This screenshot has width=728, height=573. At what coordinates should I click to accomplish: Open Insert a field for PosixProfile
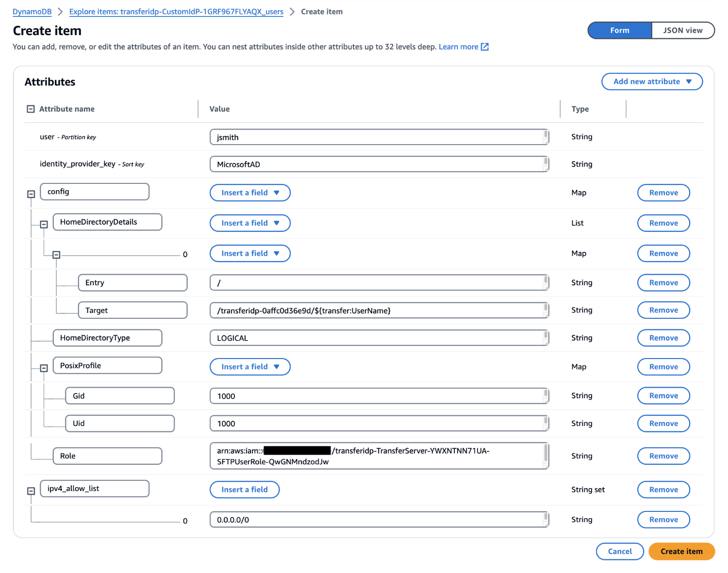(x=249, y=367)
